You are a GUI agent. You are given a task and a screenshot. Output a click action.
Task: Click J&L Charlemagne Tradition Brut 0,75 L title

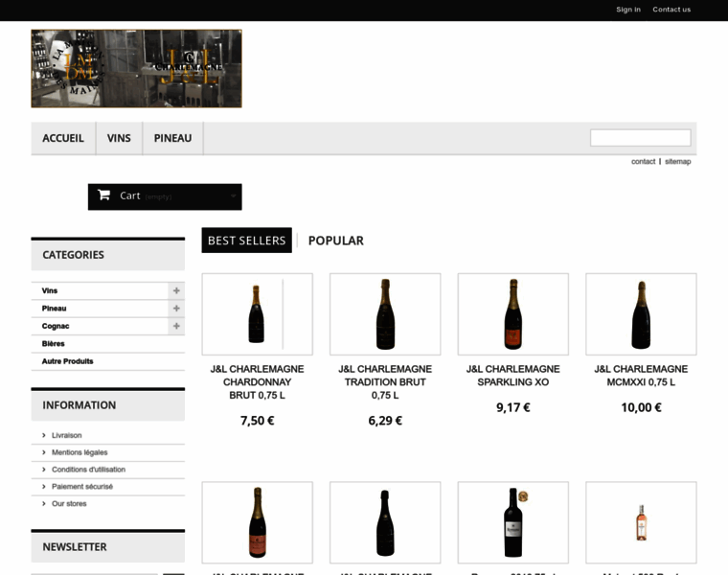pos(385,382)
